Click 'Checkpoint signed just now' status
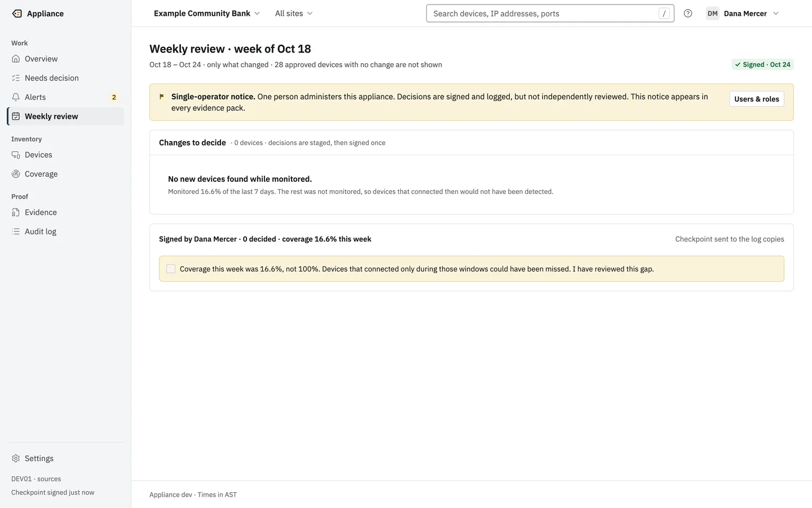The image size is (812, 508). [53, 492]
